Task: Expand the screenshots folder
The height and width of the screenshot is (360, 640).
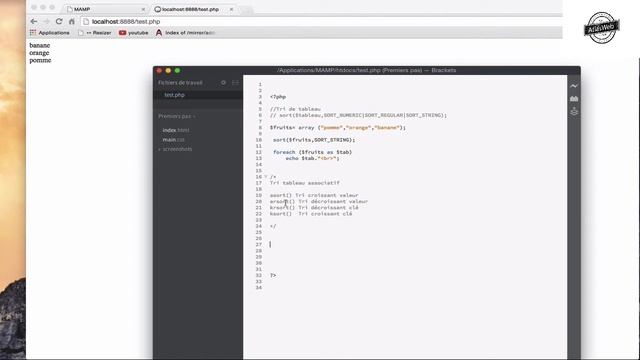Action: tap(176, 149)
